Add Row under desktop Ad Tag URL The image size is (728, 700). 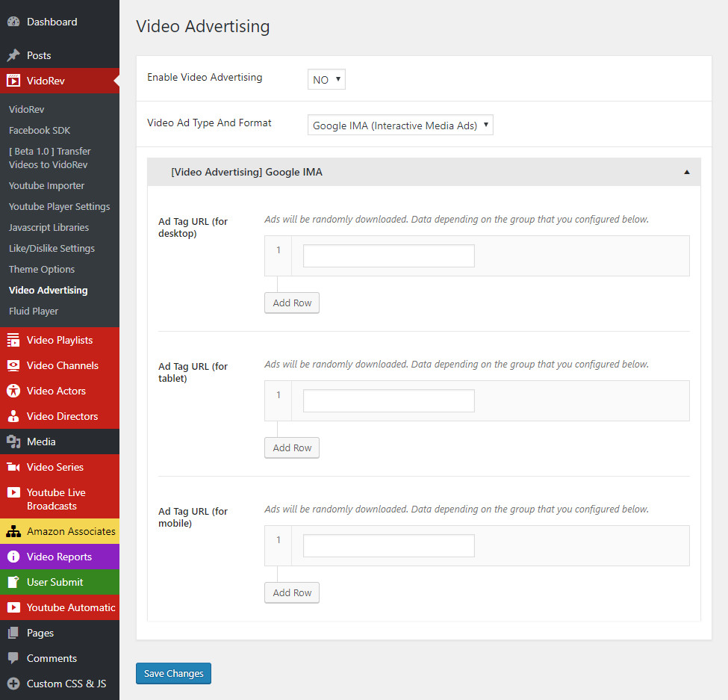click(292, 303)
